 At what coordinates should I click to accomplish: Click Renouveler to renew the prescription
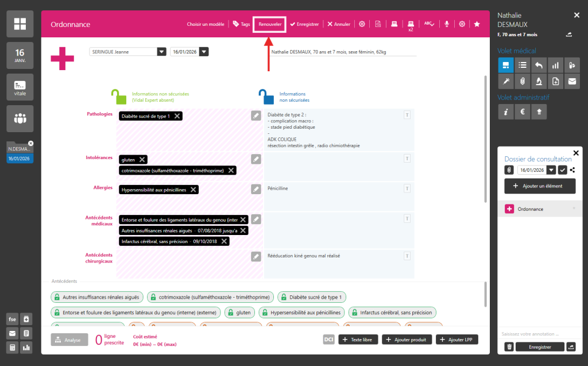(x=269, y=24)
